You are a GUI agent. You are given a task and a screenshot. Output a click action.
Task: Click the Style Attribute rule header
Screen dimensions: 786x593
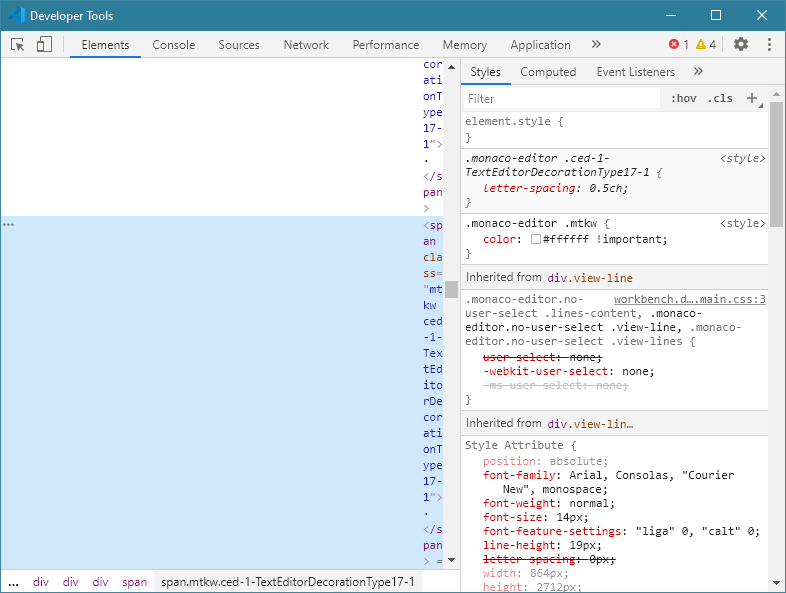coord(520,445)
